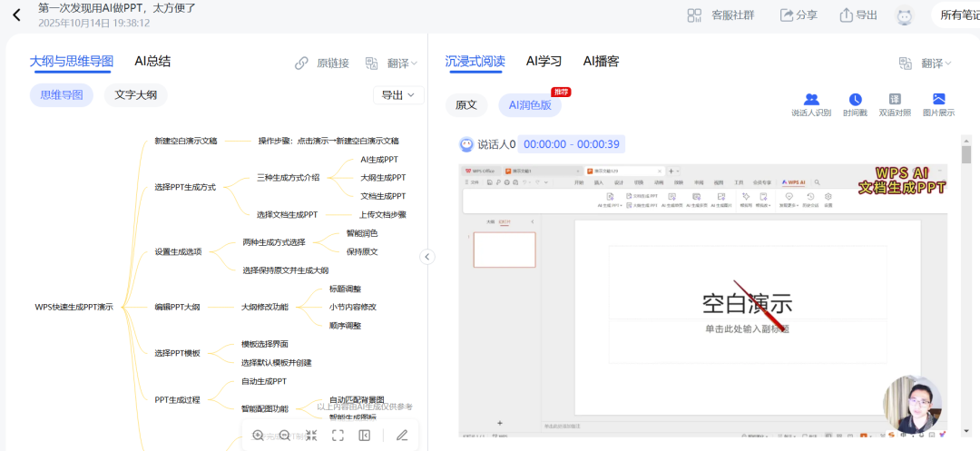
Task: Collapse side panel from mind map toolbar
Action: [365, 436]
